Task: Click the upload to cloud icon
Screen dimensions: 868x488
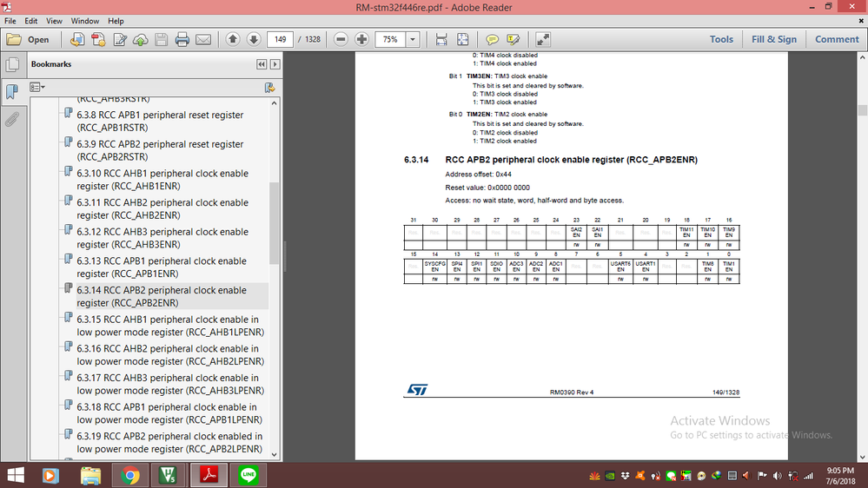Action: tap(141, 39)
